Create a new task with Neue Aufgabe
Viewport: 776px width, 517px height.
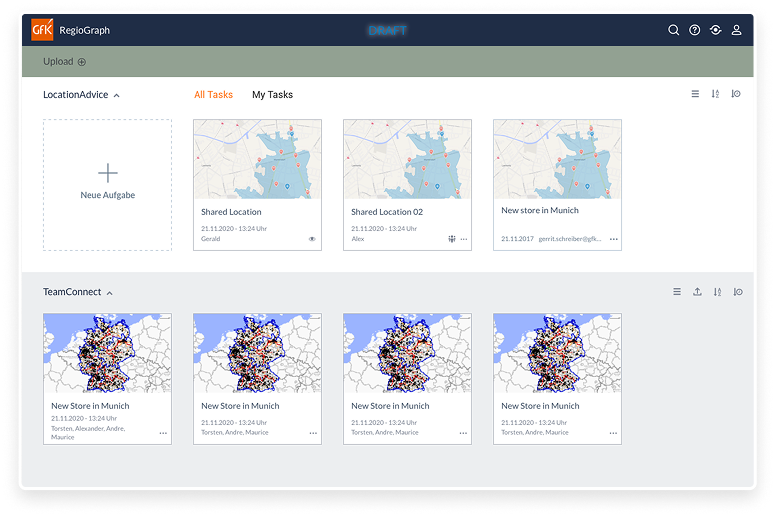108,184
